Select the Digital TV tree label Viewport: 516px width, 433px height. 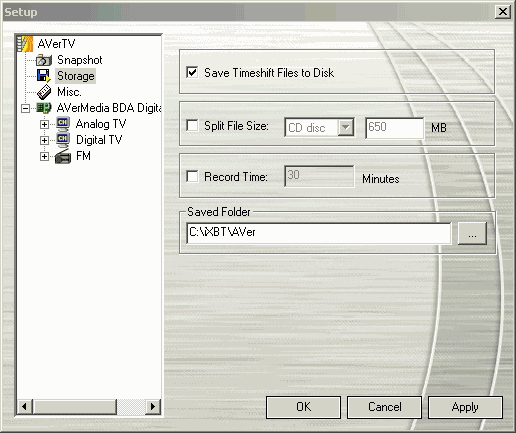pyautogui.click(x=99, y=140)
